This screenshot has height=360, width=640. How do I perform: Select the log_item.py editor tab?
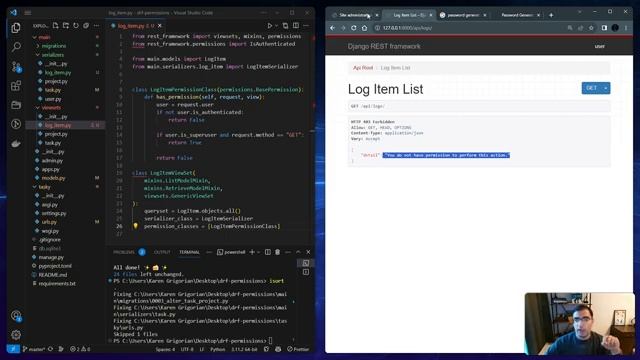tap(136, 26)
